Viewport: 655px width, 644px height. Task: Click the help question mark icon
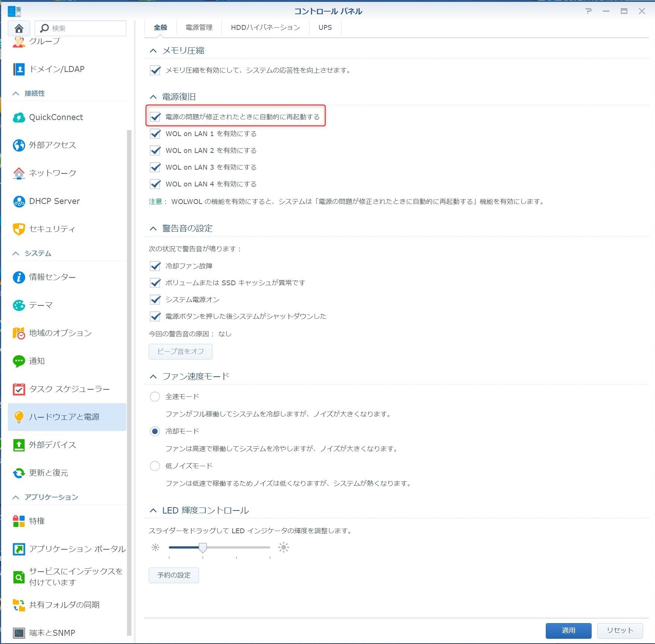coord(588,11)
